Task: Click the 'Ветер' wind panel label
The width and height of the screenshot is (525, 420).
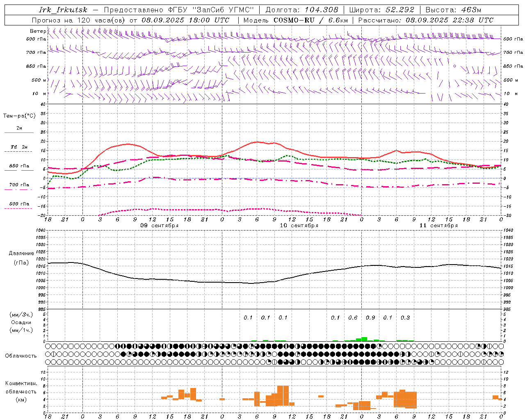Action: [38, 31]
